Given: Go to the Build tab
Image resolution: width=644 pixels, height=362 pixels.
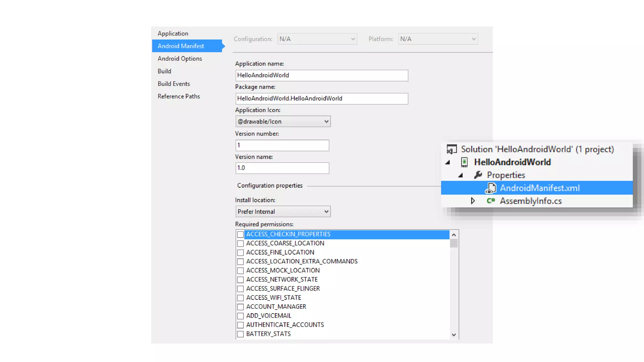Looking at the screenshot, I should pos(164,71).
